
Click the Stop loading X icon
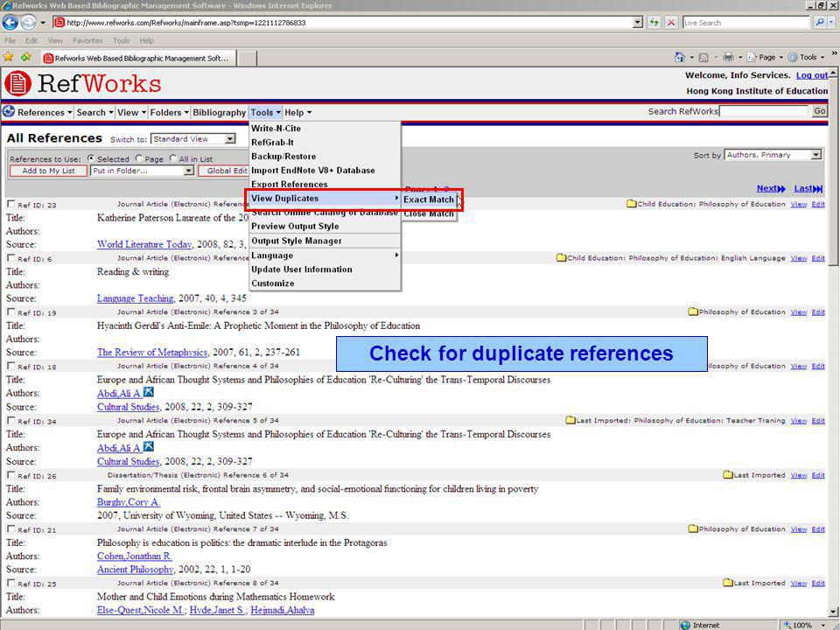[x=671, y=23]
